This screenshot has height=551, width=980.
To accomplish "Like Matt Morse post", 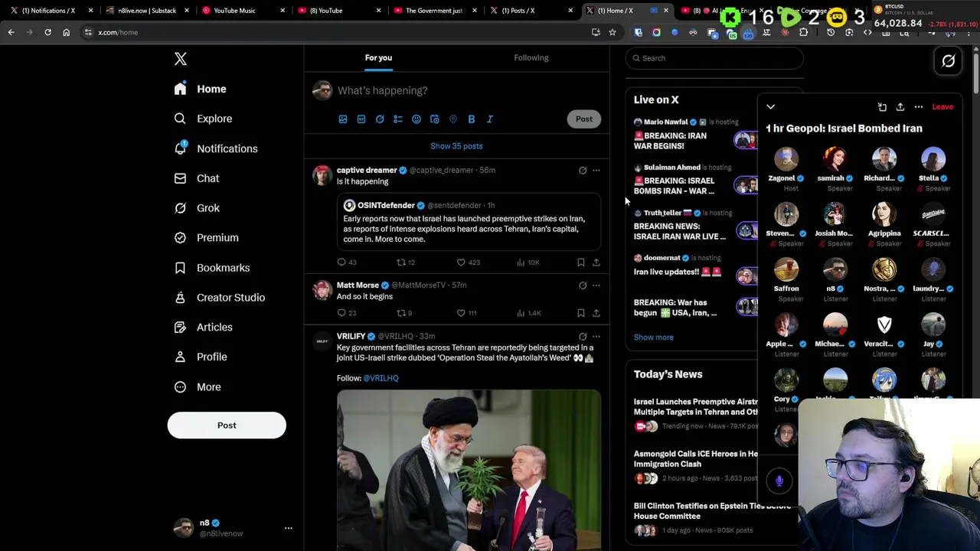I will [466, 313].
